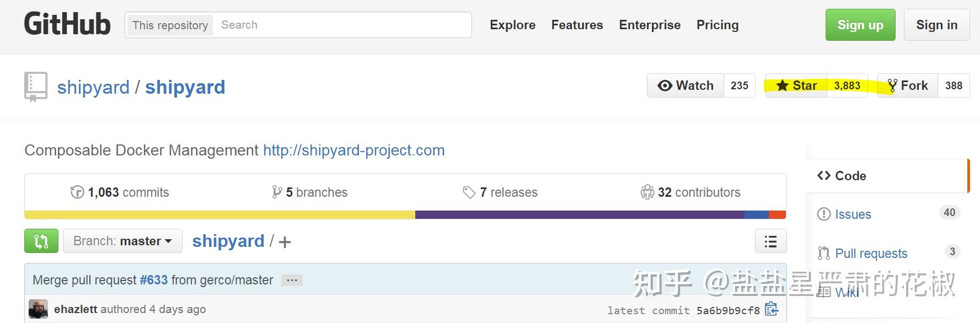Watch the shipyard repository
The height and width of the screenshot is (323, 980).
(686, 85)
